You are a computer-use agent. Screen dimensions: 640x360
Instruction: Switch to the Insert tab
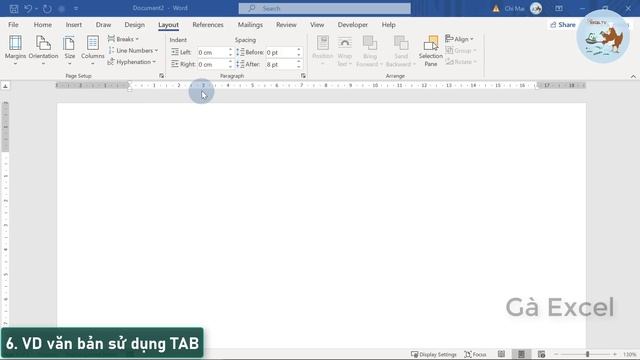coord(73,24)
